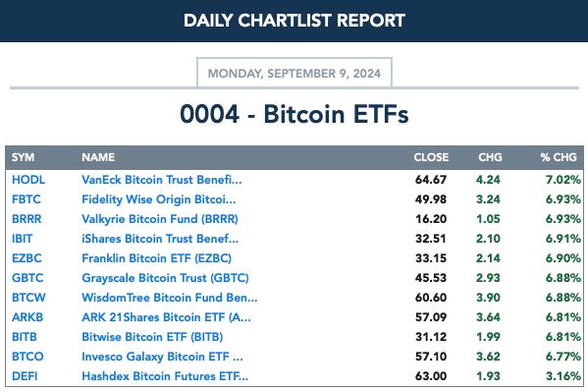
Task: Click Invesco Galaxy Bitcoin ETF link
Action: (162, 357)
